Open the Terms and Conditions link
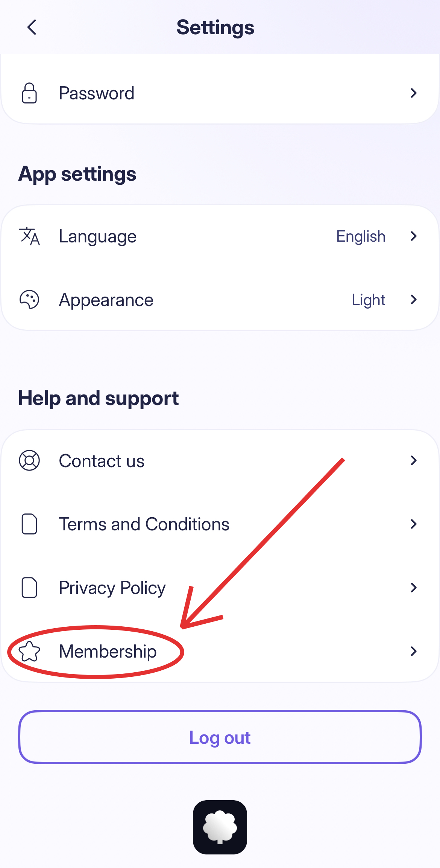 (x=144, y=524)
